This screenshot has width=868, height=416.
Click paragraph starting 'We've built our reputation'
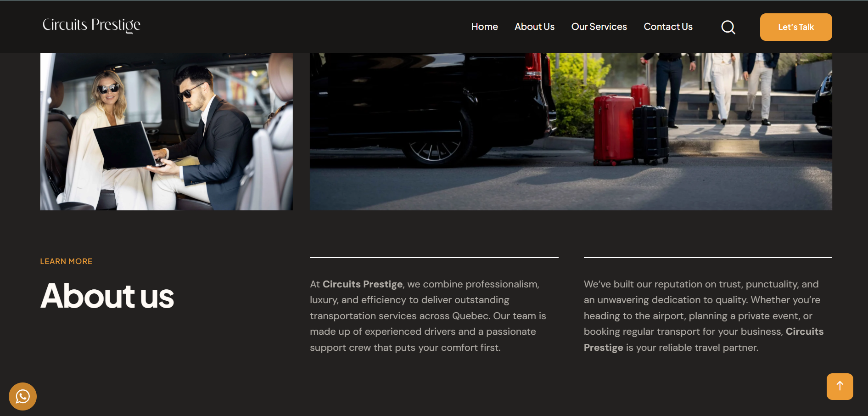[703, 316]
